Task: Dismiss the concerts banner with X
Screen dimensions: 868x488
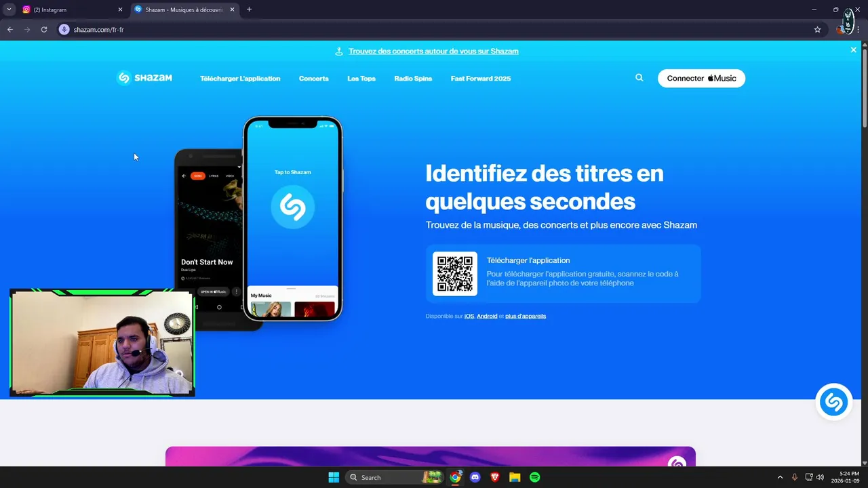Action: click(x=853, y=50)
